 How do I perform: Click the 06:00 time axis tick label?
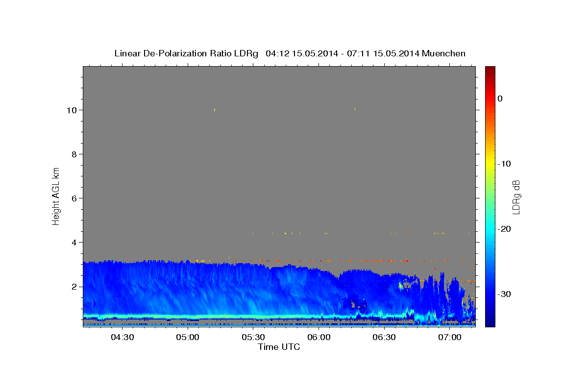318,337
